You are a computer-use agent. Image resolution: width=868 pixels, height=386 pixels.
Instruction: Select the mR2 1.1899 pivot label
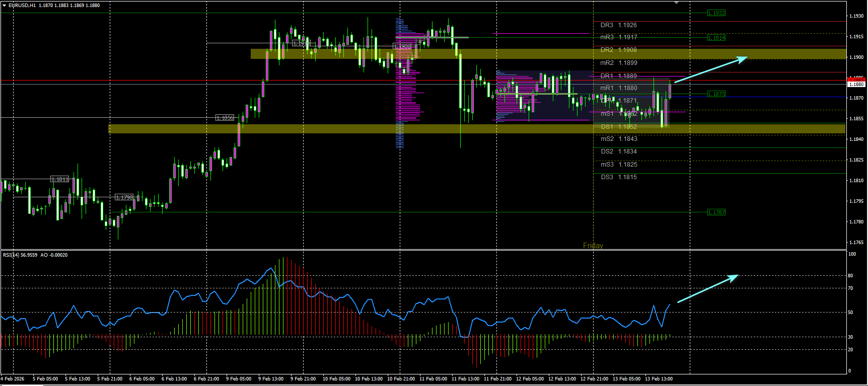click(x=619, y=63)
